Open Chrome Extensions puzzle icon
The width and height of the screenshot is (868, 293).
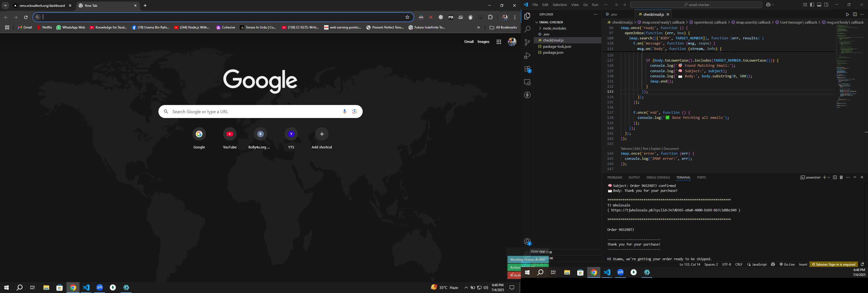pyautogui.click(x=490, y=17)
